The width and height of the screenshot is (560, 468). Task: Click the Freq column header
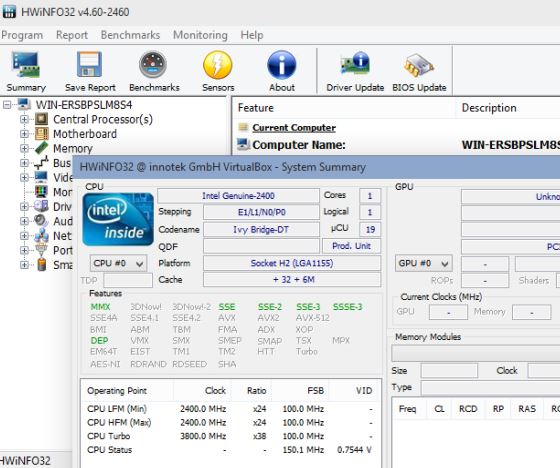tap(408, 409)
